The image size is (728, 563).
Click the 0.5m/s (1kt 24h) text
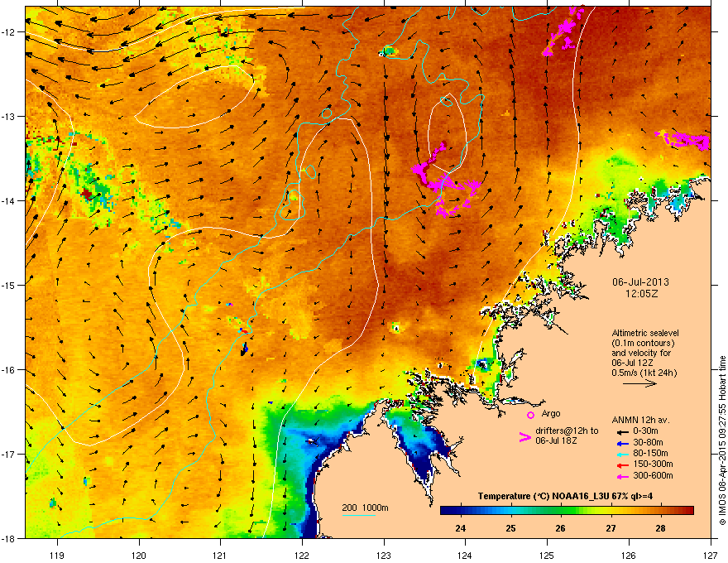644,373
